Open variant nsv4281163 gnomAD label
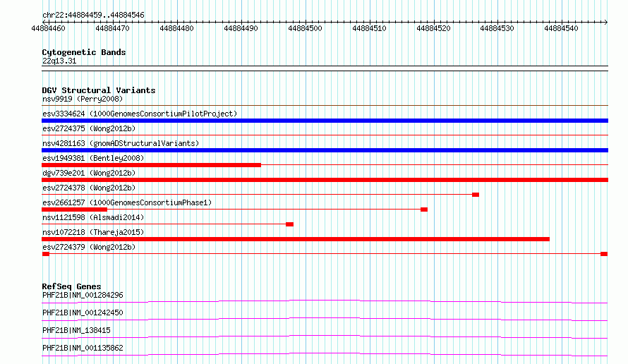 pos(121,143)
